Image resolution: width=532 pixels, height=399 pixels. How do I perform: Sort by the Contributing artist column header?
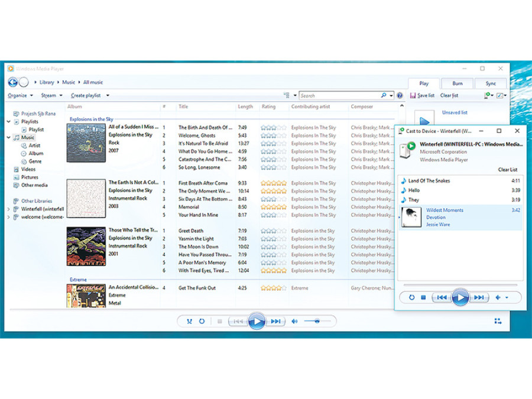point(310,106)
